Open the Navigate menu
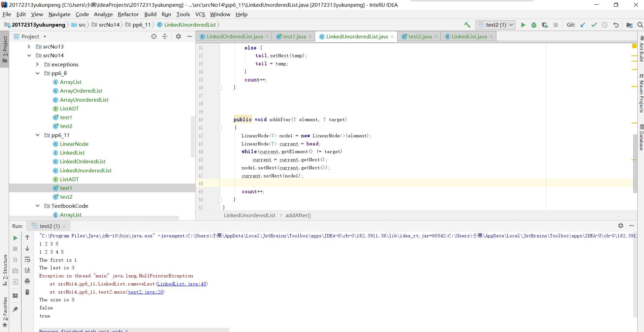The height and width of the screenshot is (332, 644). coord(59,14)
